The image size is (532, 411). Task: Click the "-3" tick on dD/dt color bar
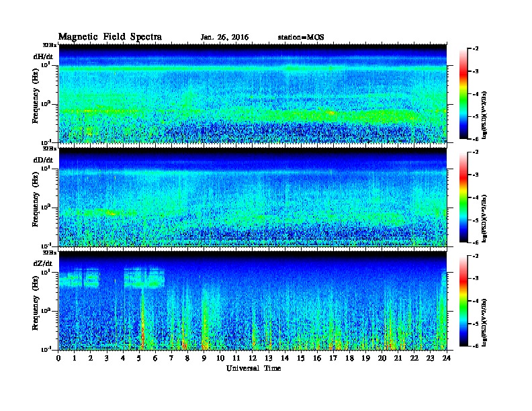476,175
